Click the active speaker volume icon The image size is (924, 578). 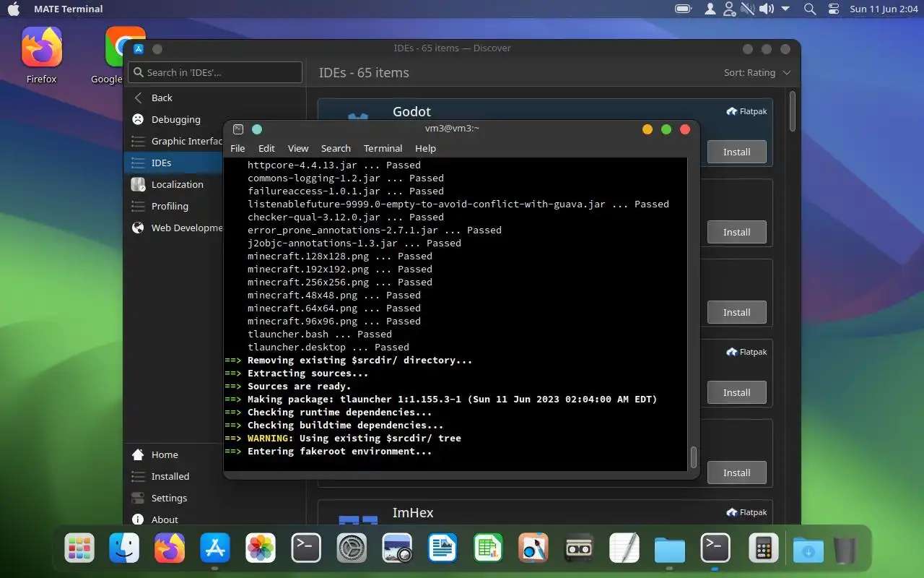767,9
